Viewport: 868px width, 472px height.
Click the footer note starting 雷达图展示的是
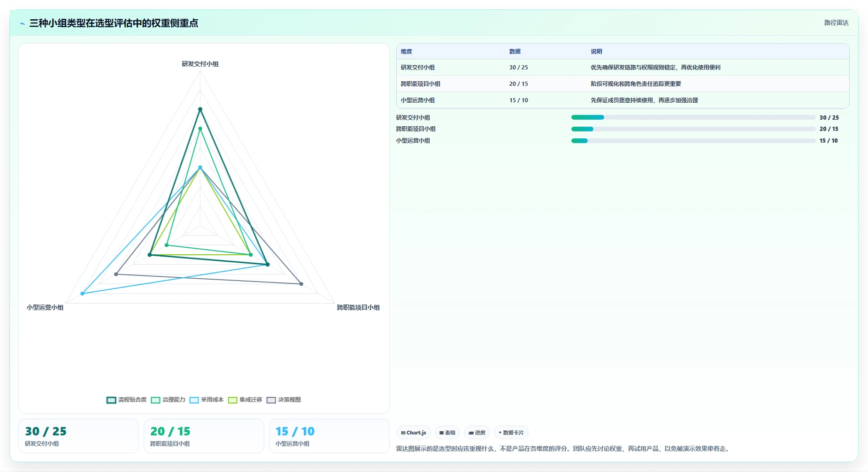click(563, 449)
